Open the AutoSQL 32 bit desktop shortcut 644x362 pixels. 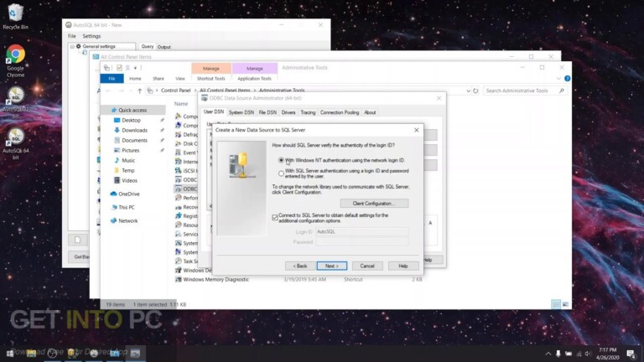coord(16,102)
